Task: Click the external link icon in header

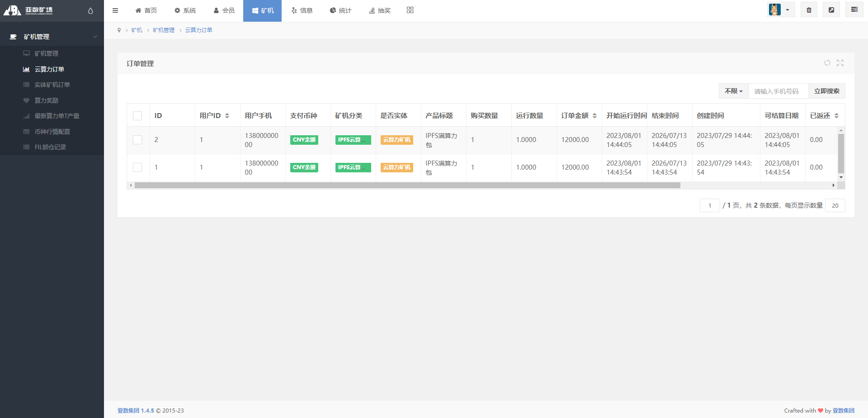Action: click(831, 10)
